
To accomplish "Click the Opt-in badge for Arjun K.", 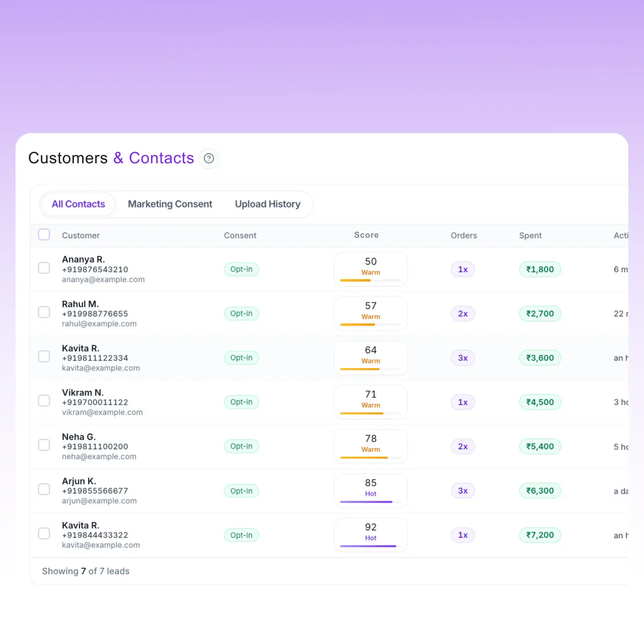I will click(x=241, y=491).
